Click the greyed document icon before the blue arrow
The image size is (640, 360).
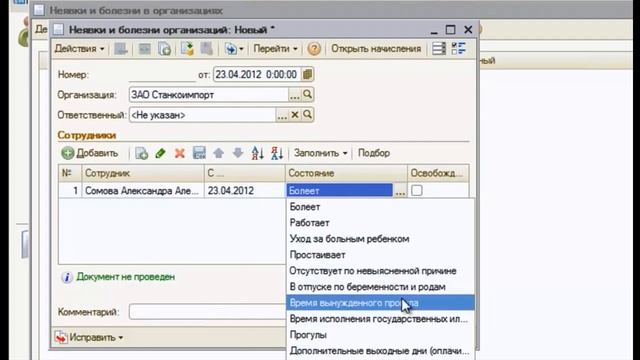(x=207, y=49)
